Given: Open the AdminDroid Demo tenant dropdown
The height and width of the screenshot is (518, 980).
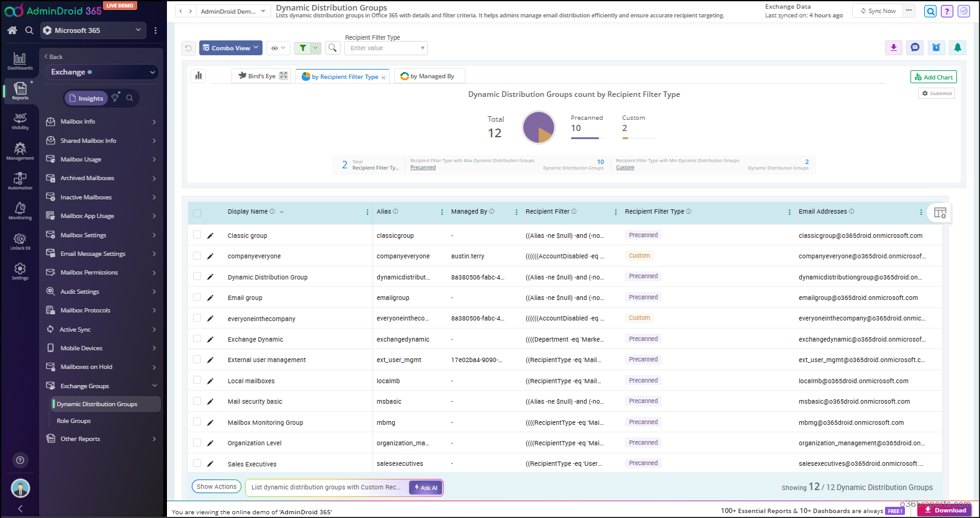Looking at the screenshot, I should 233,11.
